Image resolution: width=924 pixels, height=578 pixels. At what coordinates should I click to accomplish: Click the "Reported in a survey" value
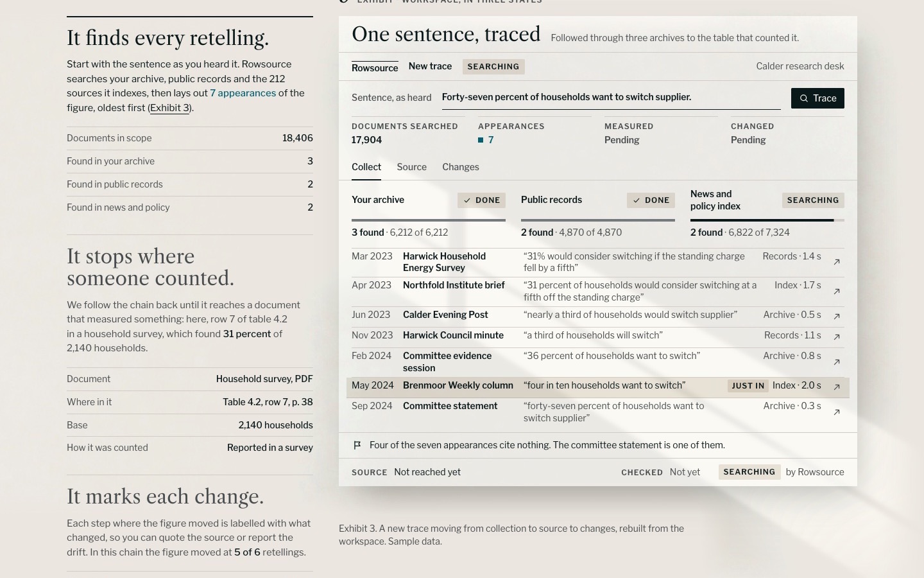[270, 448]
